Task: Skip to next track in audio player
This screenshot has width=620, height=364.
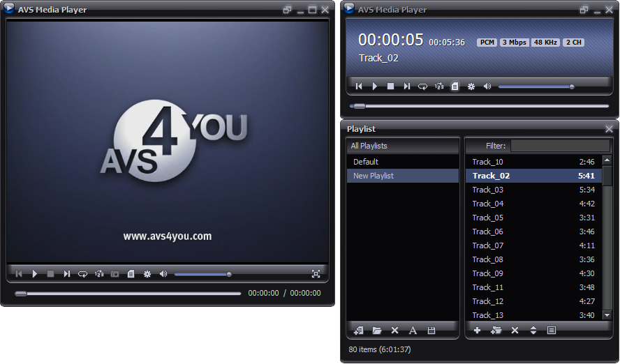Action: point(407,86)
